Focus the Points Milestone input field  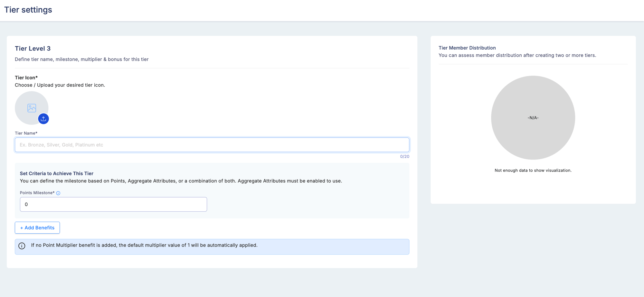[113, 204]
